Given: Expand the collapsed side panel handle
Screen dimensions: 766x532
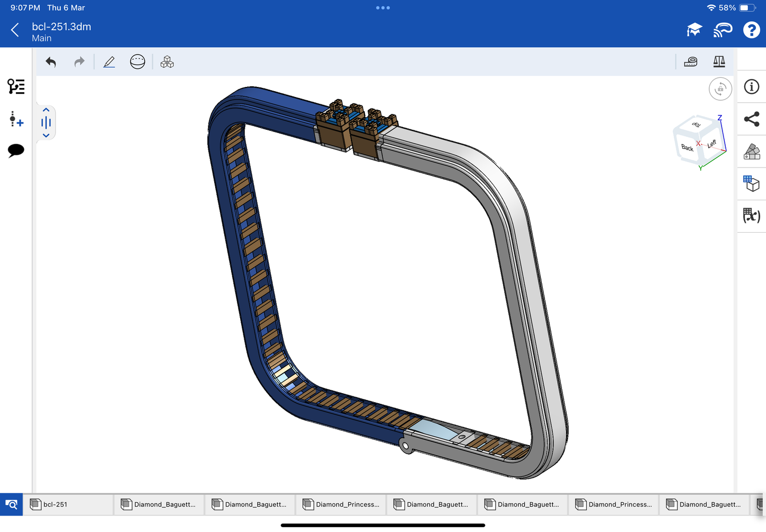Looking at the screenshot, I should [x=46, y=122].
